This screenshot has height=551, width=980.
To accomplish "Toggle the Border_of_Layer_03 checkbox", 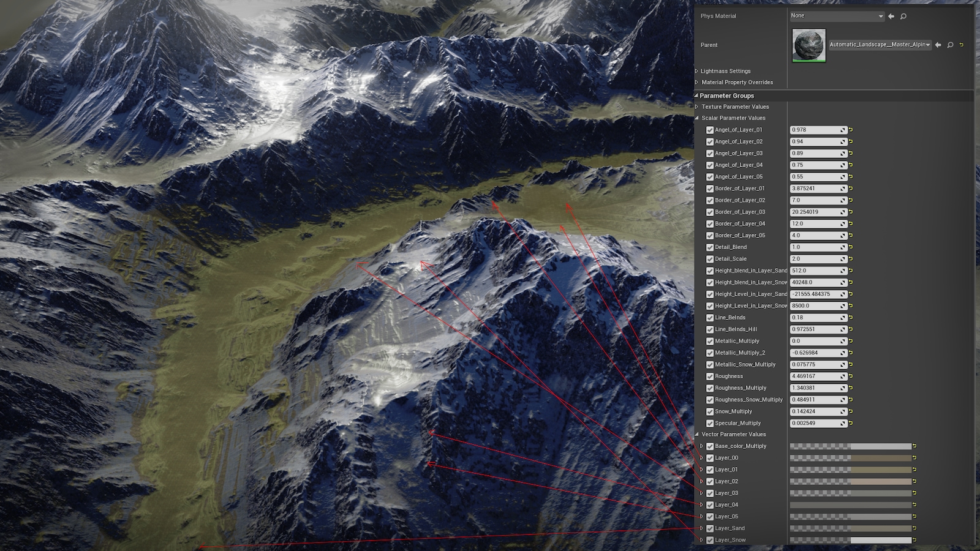I will [x=710, y=212].
